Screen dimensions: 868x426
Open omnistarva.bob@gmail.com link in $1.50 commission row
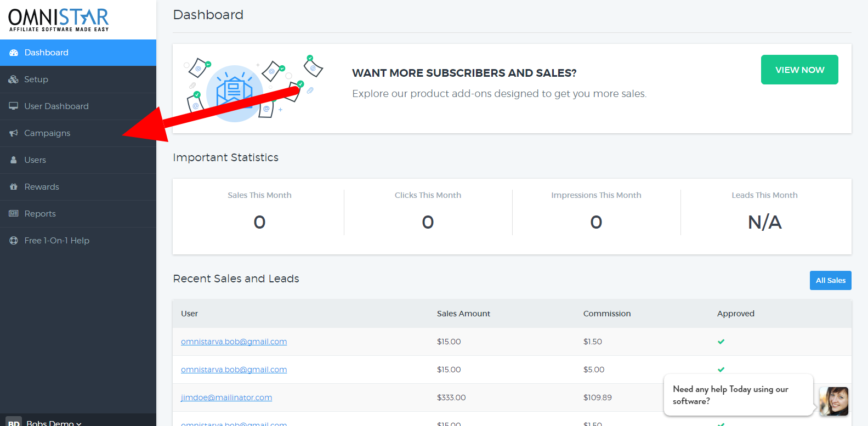pos(234,342)
